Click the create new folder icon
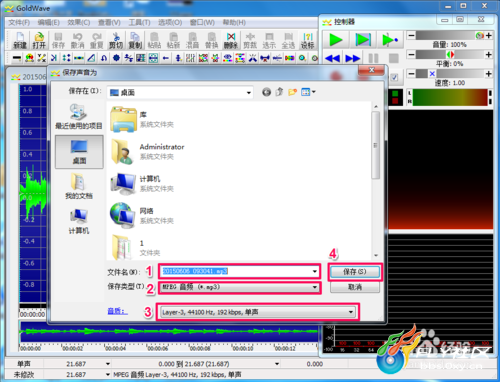The width and height of the screenshot is (500, 382). pos(292,92)
